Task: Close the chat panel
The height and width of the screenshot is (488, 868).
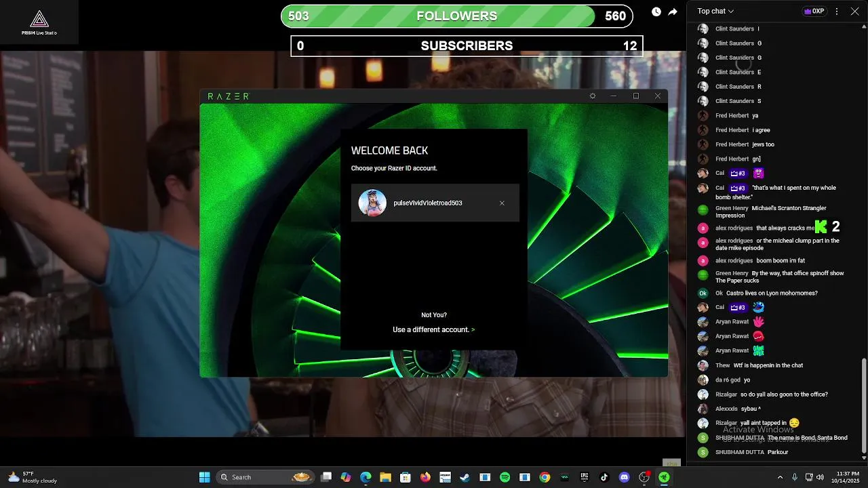Action: click(854, 12)
